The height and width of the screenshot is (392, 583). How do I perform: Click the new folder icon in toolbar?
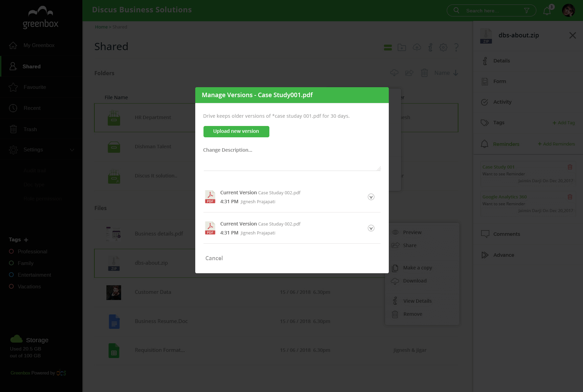point(401,47)
